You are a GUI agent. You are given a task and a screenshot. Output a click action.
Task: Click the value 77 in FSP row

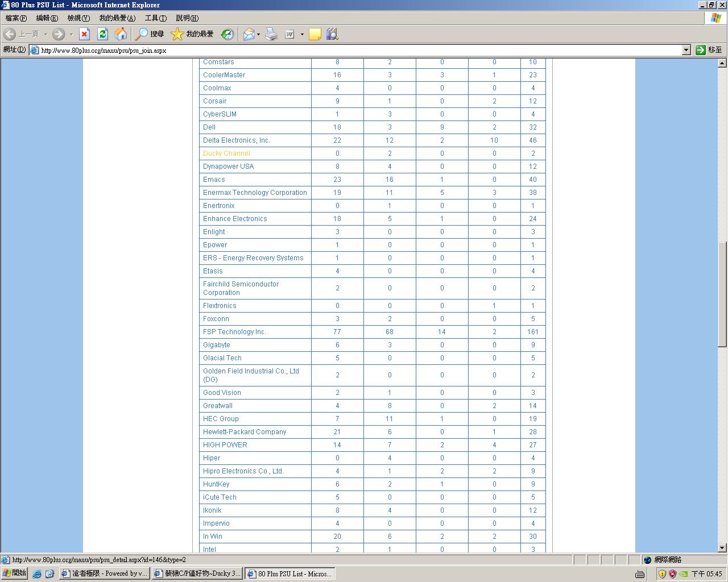tap(337, 332)
